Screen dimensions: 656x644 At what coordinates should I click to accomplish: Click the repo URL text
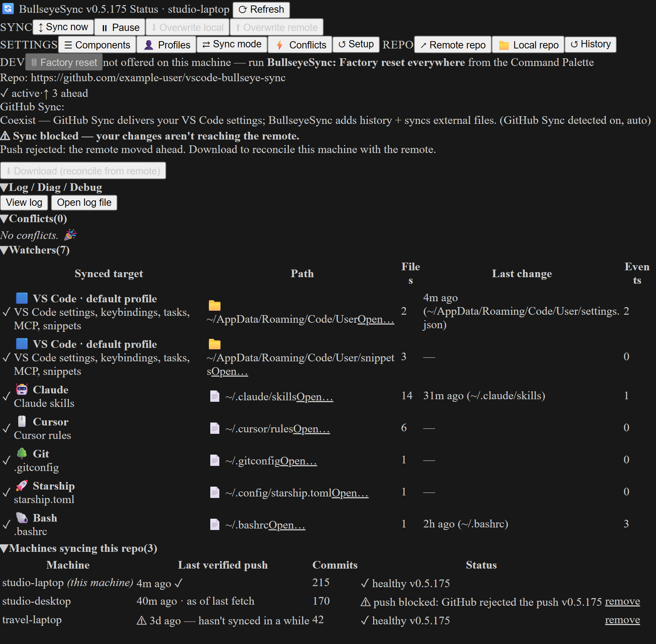pyautogui.click(x=158, y=78)
